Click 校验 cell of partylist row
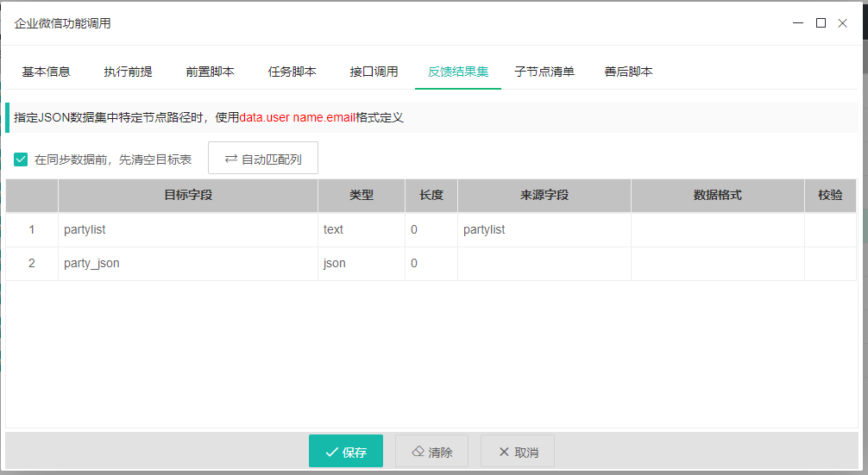This screenshot has height=475, width=868. coord(830,230)
